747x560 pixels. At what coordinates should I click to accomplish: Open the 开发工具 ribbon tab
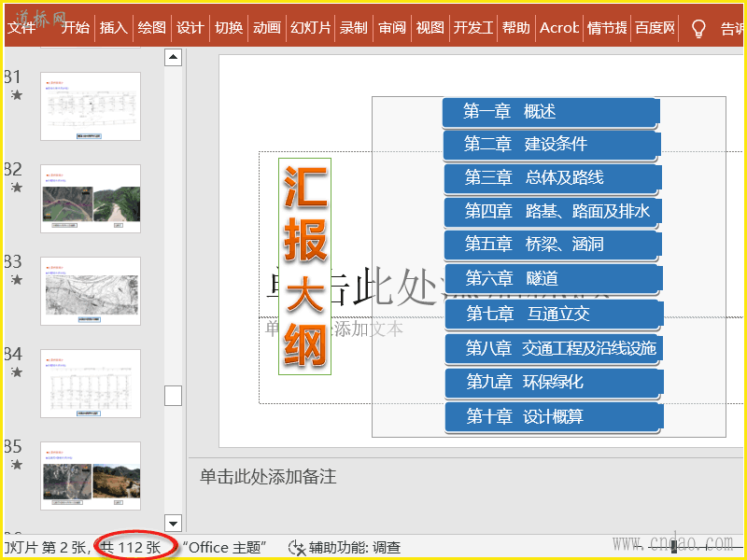(x=473, y=28)
